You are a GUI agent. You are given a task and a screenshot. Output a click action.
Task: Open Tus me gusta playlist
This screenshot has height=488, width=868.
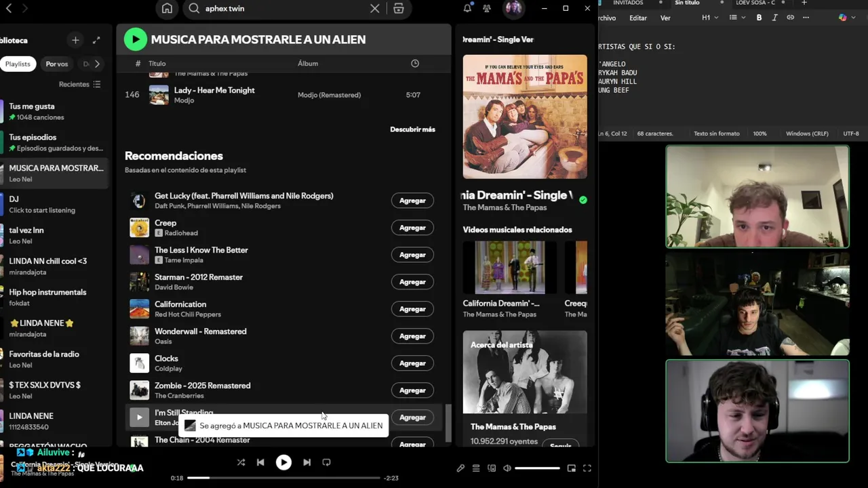(x=56, y=111)
